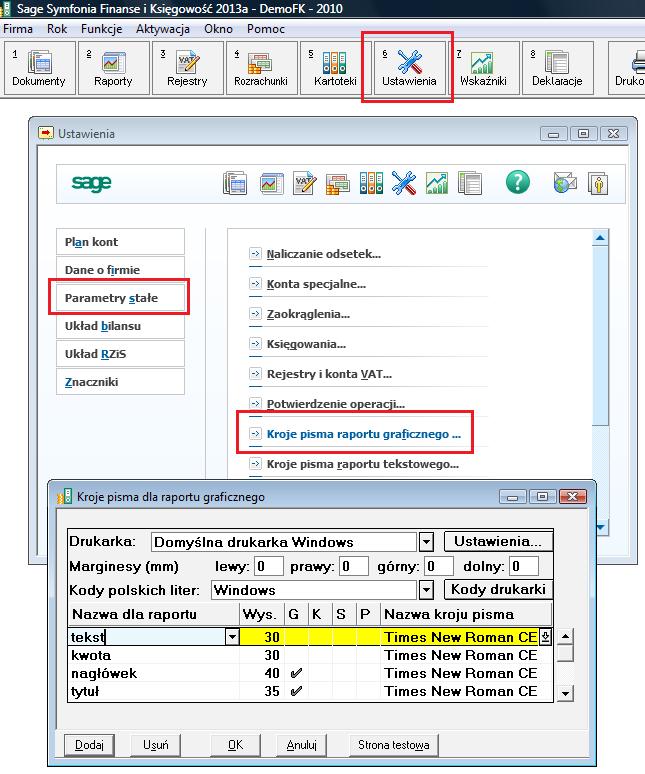Click the lewy margin field

tap(268, 566)
